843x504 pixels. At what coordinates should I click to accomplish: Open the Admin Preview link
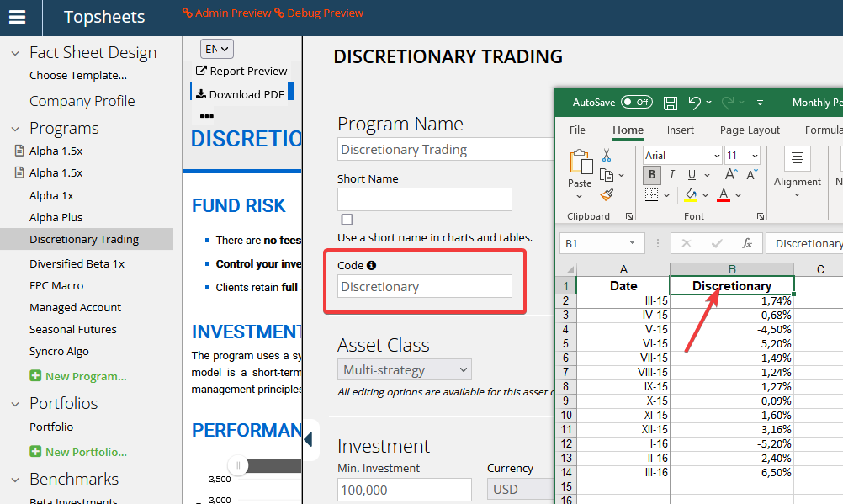(x=227, y=13)
